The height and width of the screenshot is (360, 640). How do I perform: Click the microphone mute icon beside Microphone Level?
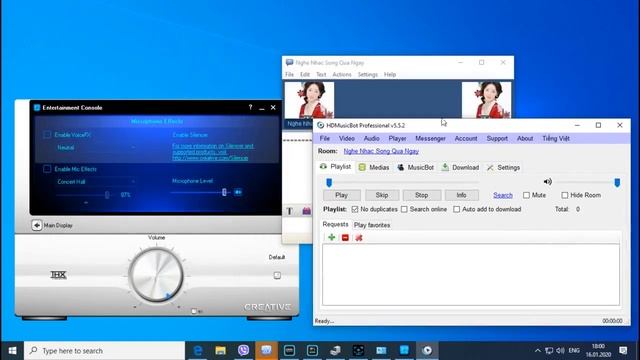(x=238, y=192)
